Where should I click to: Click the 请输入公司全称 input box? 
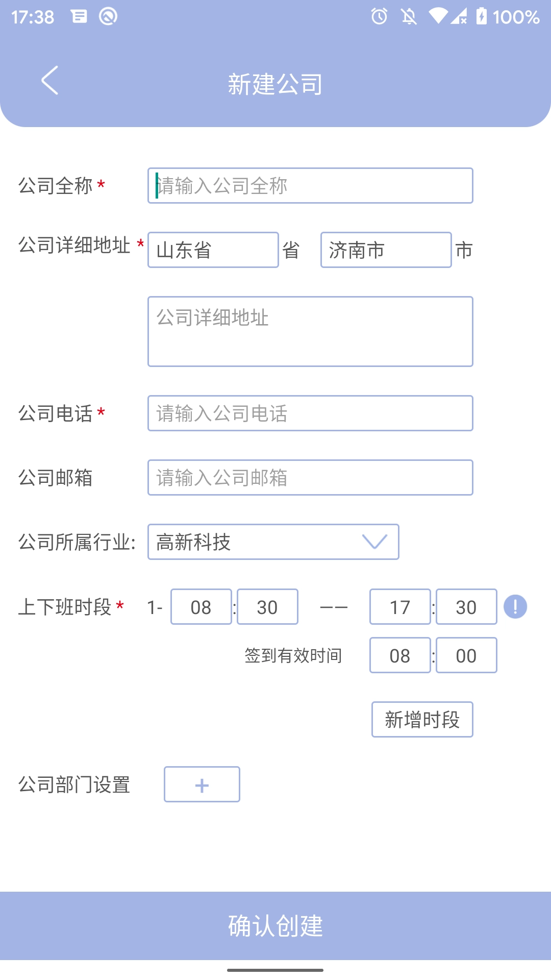(310, 185)
